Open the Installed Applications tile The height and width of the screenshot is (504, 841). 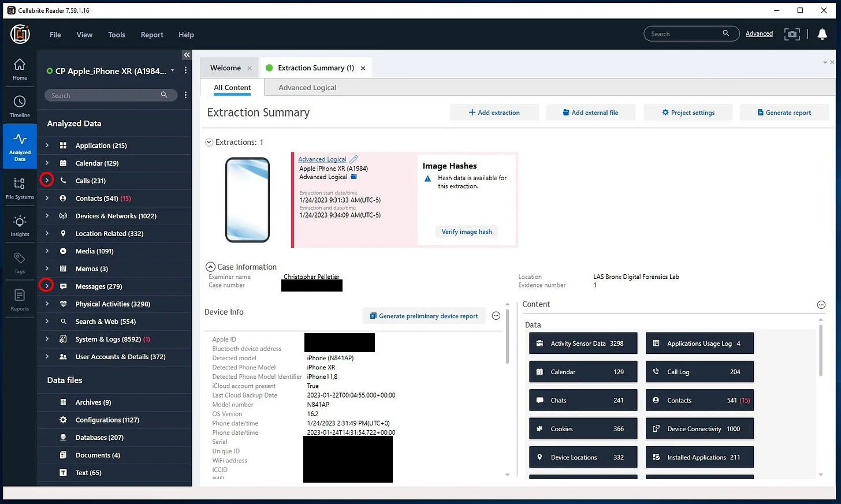coord(699,457)
